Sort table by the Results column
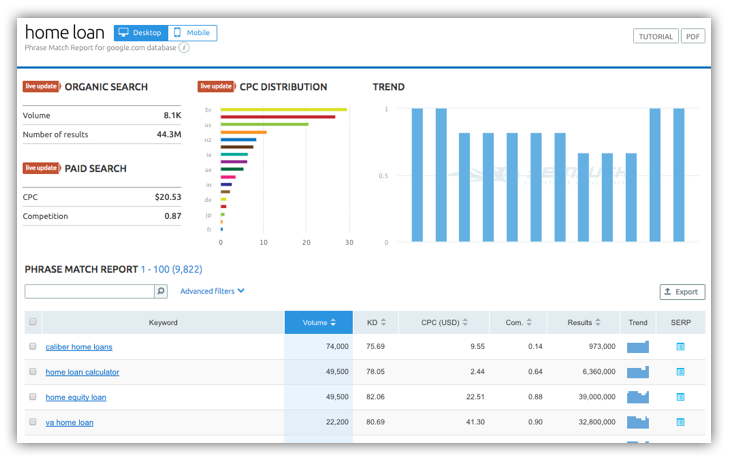 coord(584,322)
